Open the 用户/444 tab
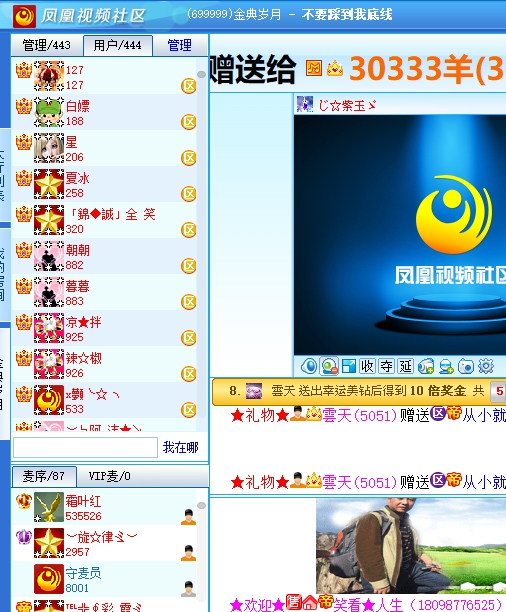The image size is (506, 612). click(118, 45)
